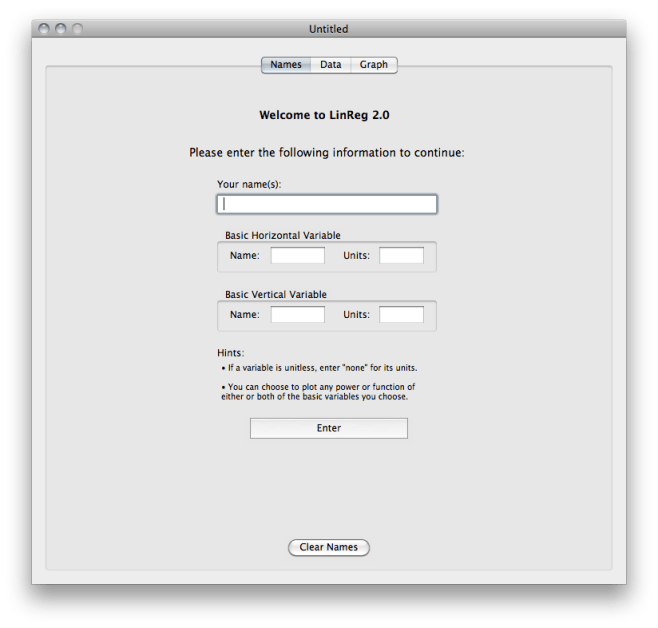
Task: Zoom the window using the title bar button
Action: [77, 30]
